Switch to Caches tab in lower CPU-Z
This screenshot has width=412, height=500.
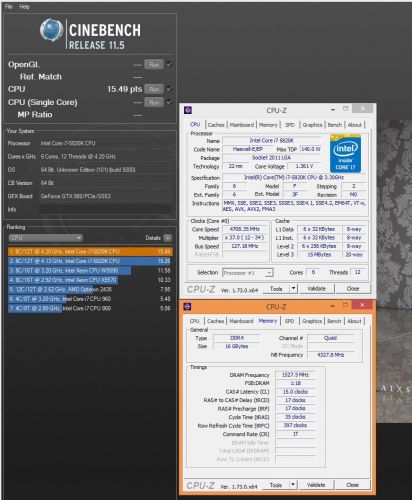click(x=216, y=321)
